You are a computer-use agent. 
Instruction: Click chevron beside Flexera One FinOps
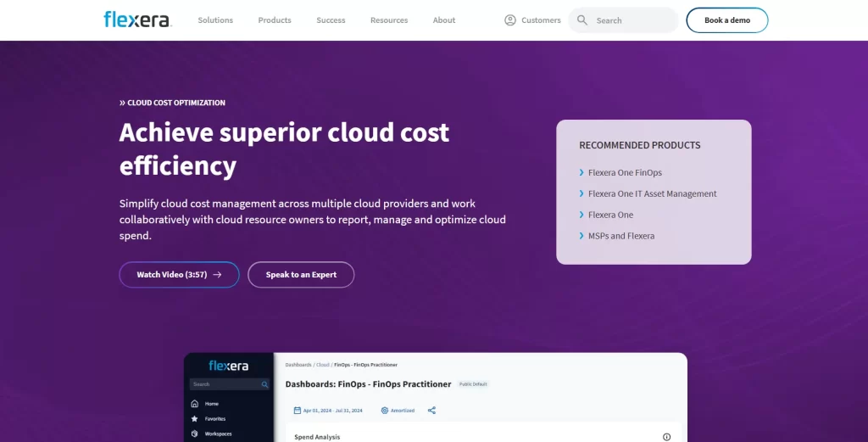click(x=581, y=172)
